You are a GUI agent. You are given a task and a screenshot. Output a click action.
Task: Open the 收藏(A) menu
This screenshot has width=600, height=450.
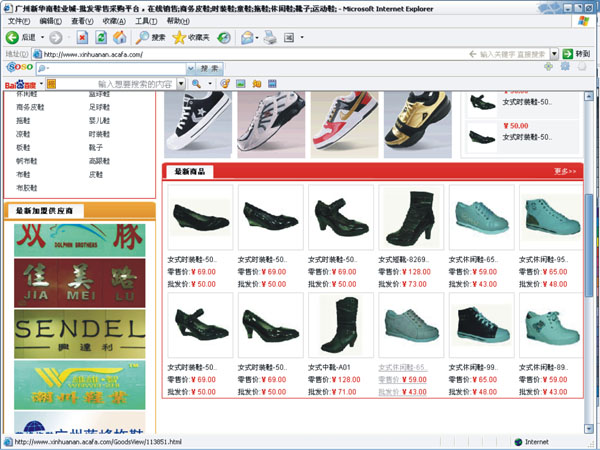coord(114,21)
